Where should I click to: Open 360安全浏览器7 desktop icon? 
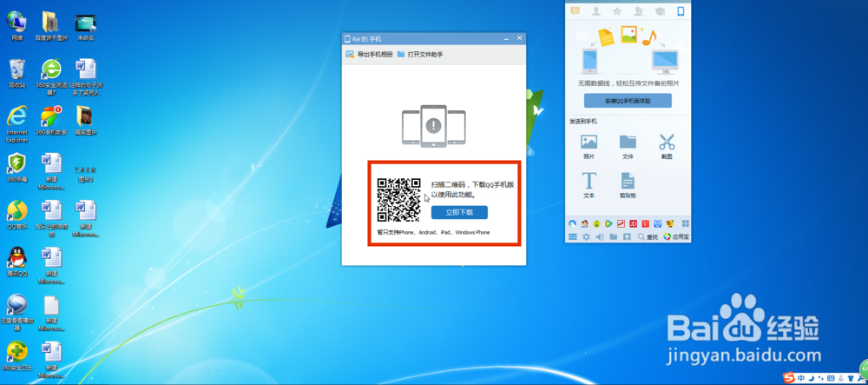click(x=51, y=77)
